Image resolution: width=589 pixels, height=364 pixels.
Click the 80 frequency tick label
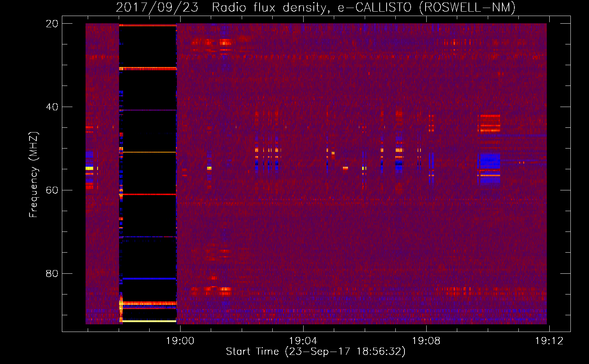coord(52,273)
